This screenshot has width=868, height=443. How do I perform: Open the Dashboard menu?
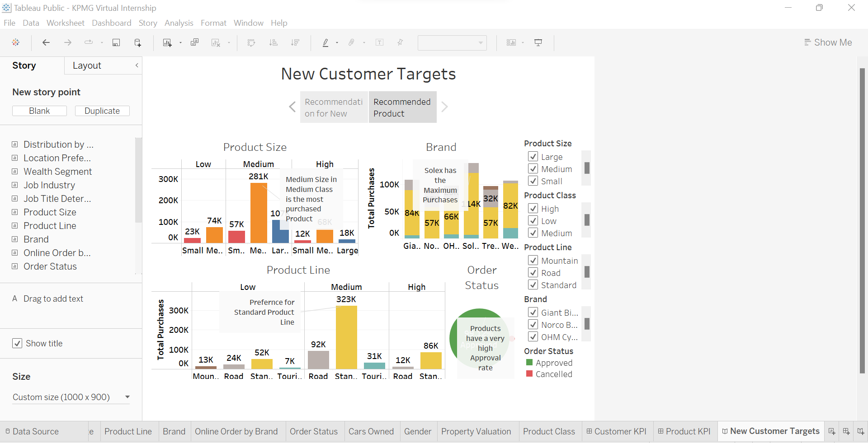coord(112,23)
